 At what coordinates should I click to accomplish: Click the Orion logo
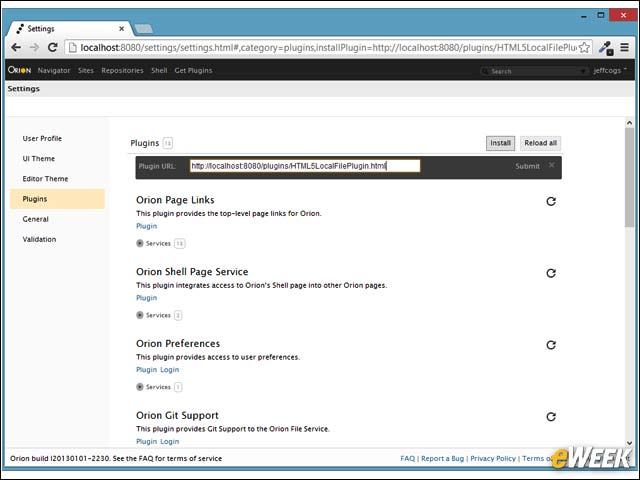coord(19,70)
